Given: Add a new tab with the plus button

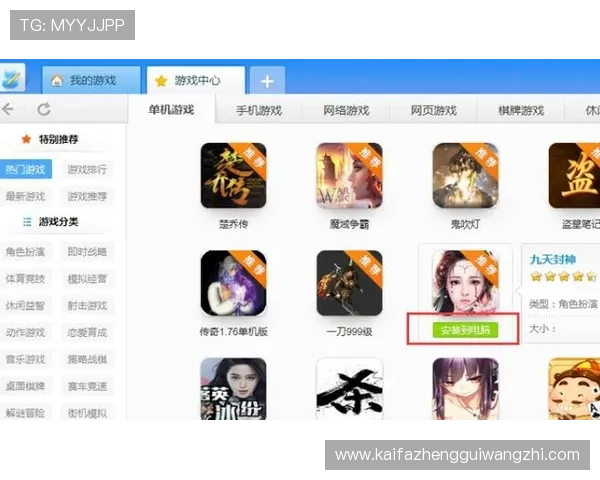Looking at the screenshot, I should 267,81.
